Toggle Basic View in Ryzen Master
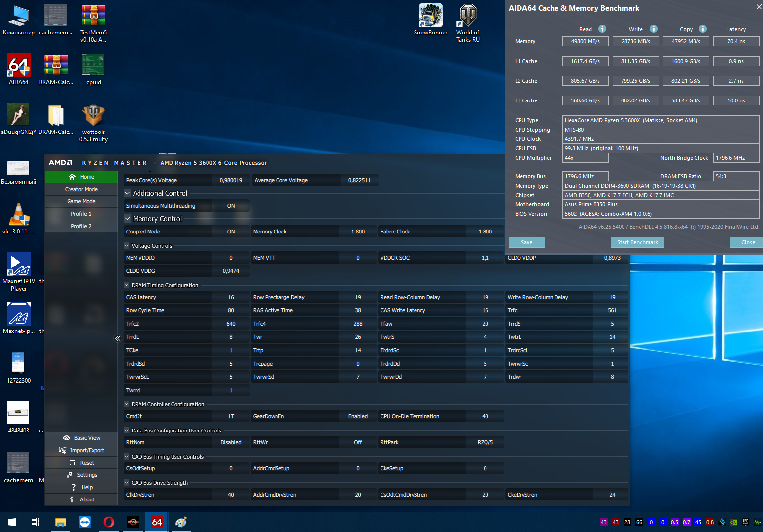This screenshot has height=532, width=763. tap(81, 438)
